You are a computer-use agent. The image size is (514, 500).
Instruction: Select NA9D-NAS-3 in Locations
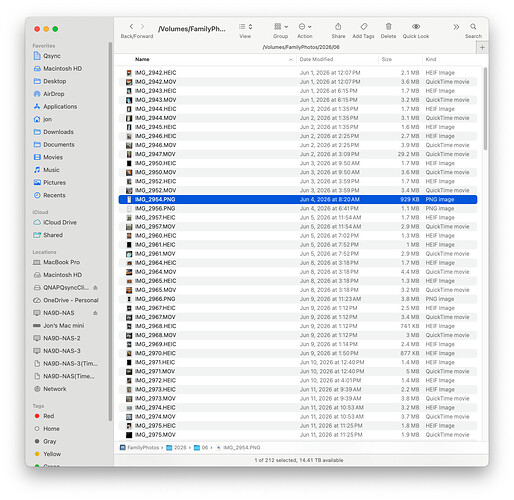(x=62, y=351)
